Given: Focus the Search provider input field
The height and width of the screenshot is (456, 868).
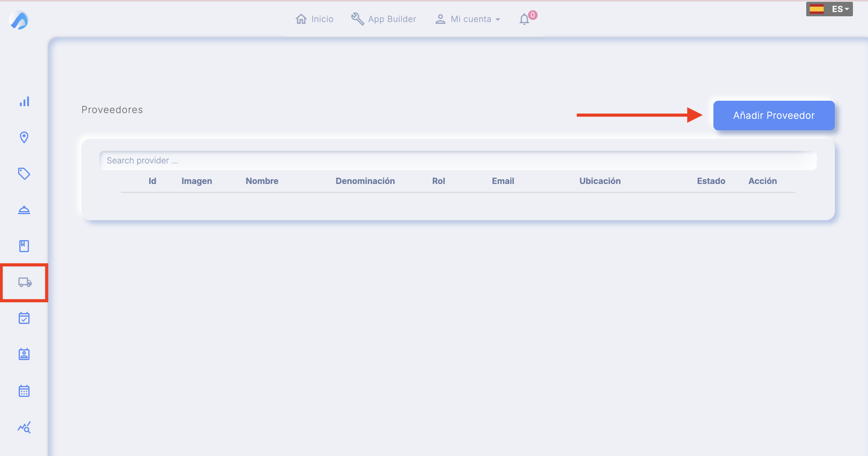Looking at the screenshot, I should point(458,160).
